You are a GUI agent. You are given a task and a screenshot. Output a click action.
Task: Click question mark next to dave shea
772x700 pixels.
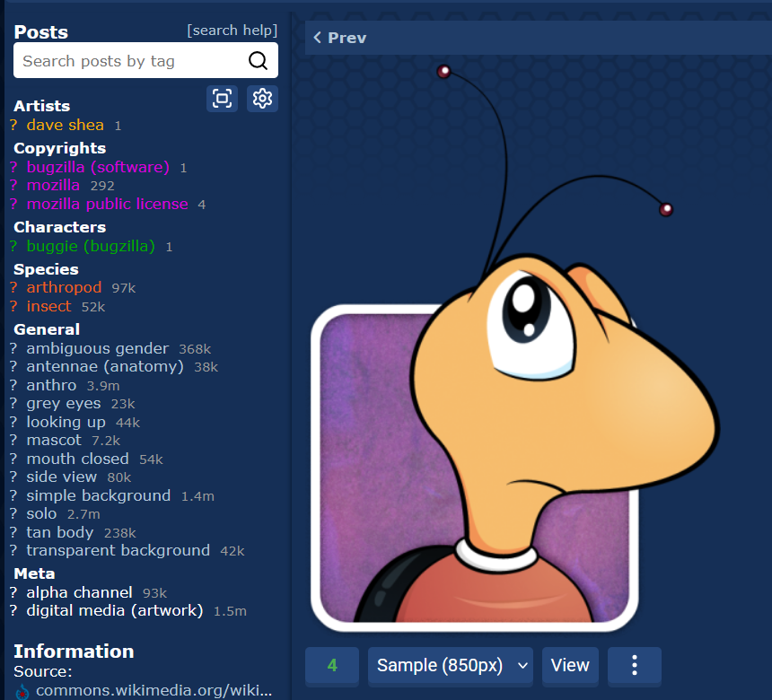13,126
